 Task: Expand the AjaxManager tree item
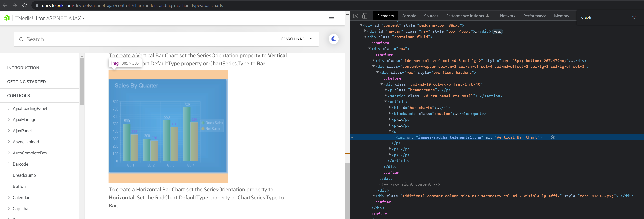click(9, 119)
